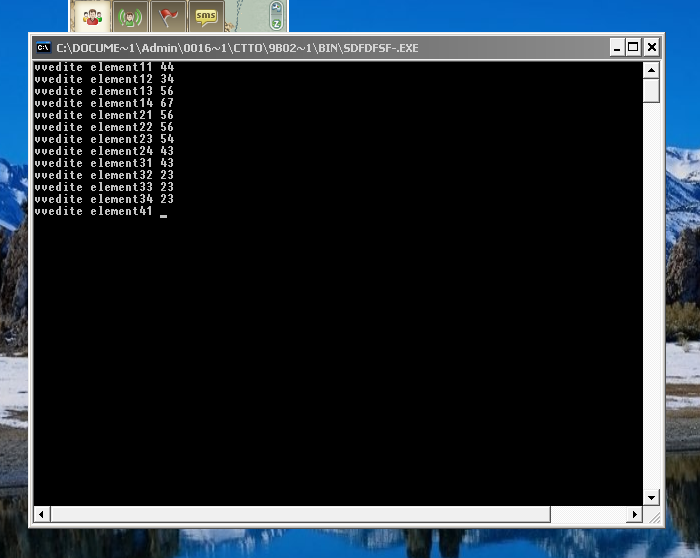Minimize the console window
The image size is (700, 558).
point(615,47)
